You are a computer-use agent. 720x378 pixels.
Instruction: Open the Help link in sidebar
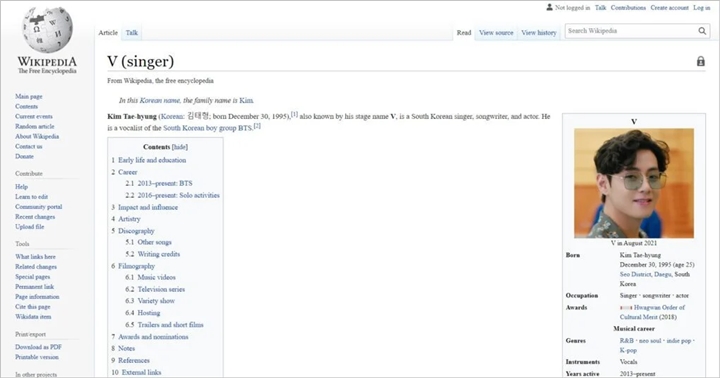coord(22,187)
